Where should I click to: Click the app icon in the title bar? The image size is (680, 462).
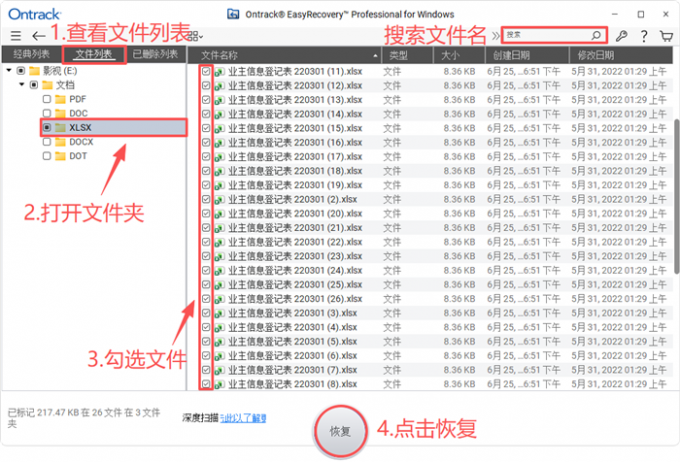[x=233, y=14]
